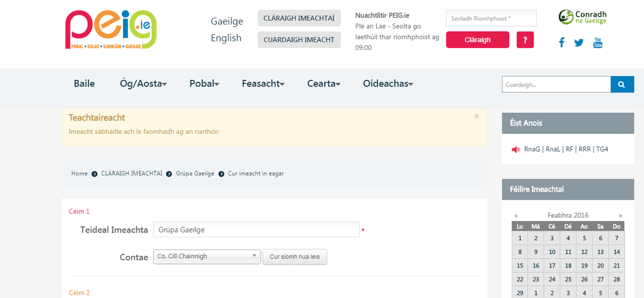Open the RF radio link
Viewport: 644px width, 298px height.
pos(569,149)
